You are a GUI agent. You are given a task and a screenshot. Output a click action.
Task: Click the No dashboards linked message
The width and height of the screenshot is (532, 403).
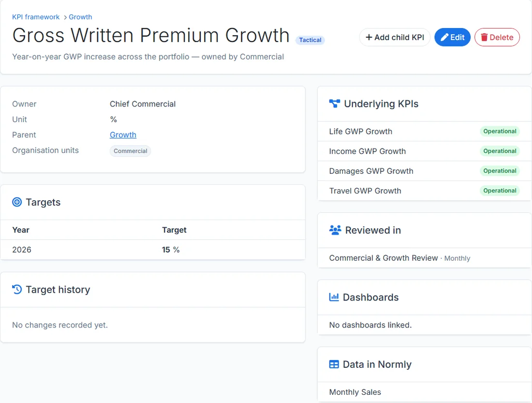click(370, 325)
